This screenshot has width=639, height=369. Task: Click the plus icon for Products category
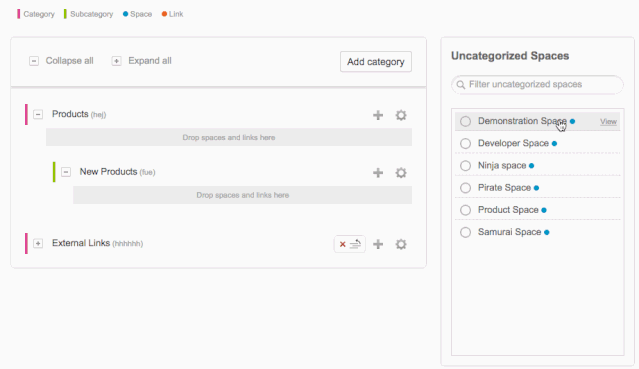(378, 115)
